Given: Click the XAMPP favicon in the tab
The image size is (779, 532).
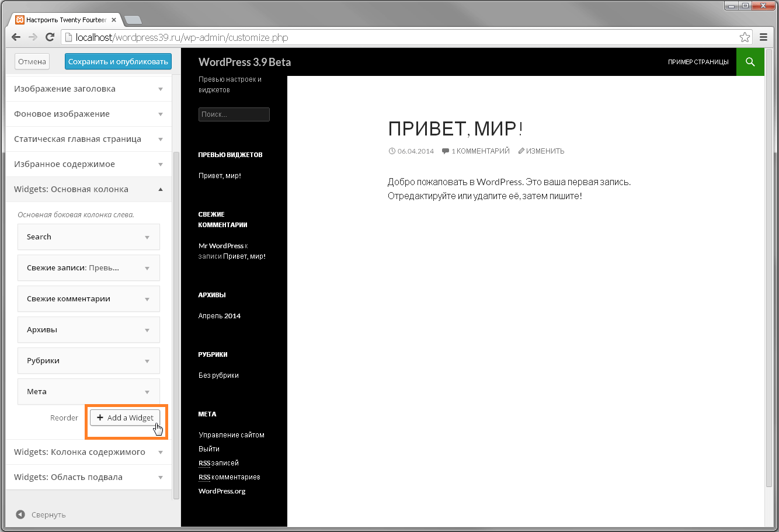Looking at the screenshot, I should click(20, 20).
